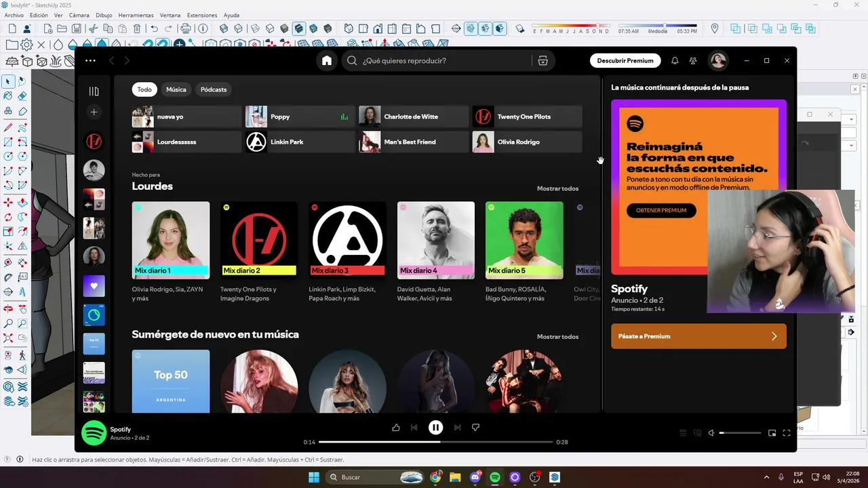Like the current track with thumbs up
The image size is (868, 488).
tap(396, 428)
